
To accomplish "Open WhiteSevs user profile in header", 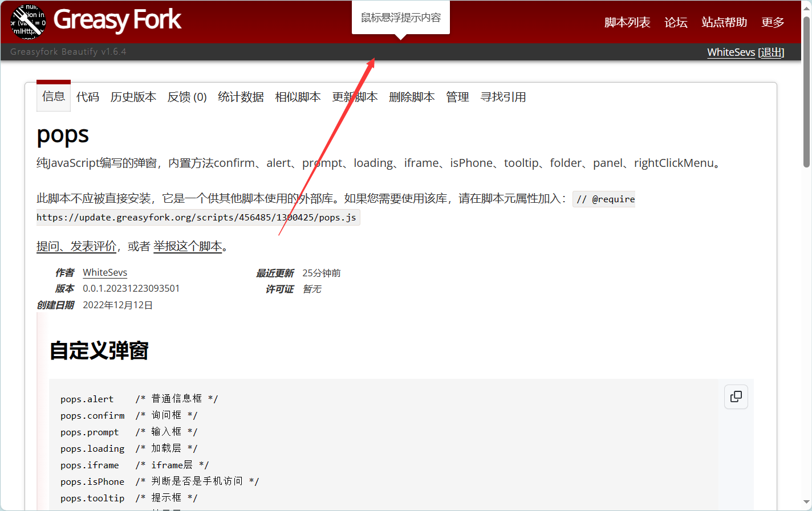I will pos(730,52).
